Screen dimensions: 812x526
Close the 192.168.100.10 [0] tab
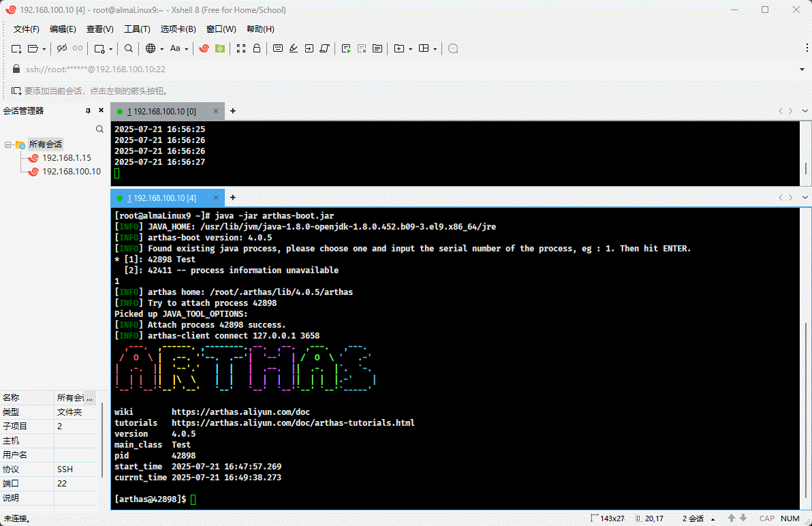(x=216, y=111)
